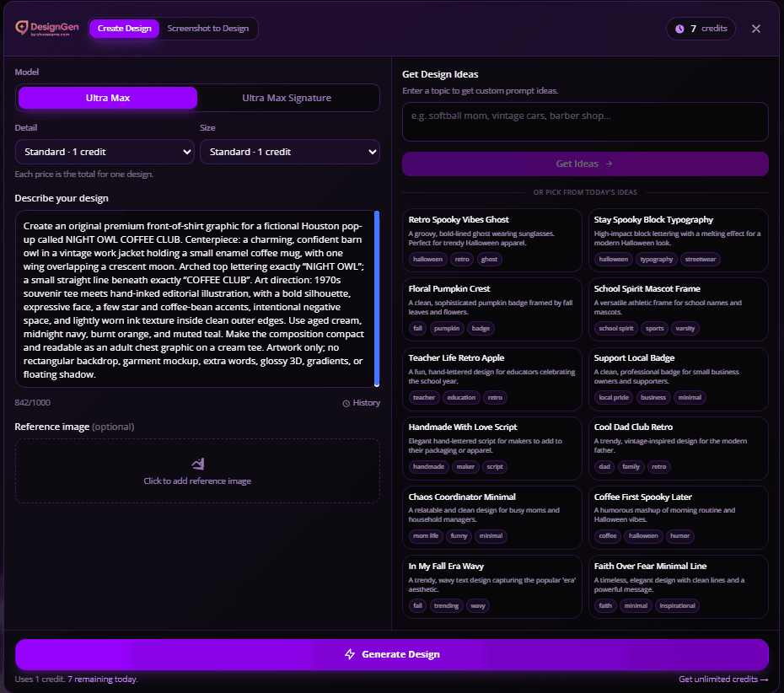This screenshot has width=784, height=693.
Task: Focus the design ideas topic field
Action: 585,121
